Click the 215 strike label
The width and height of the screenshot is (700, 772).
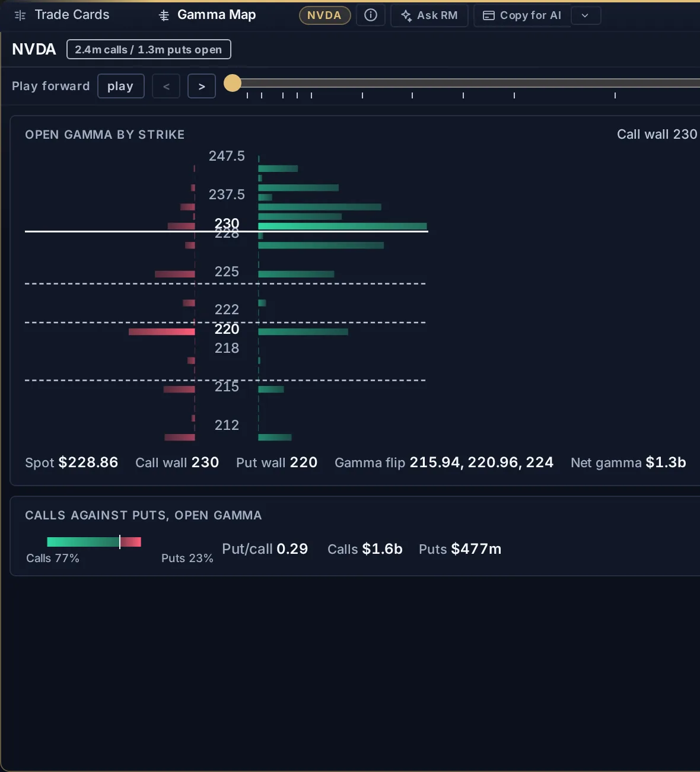coord(227,387)
